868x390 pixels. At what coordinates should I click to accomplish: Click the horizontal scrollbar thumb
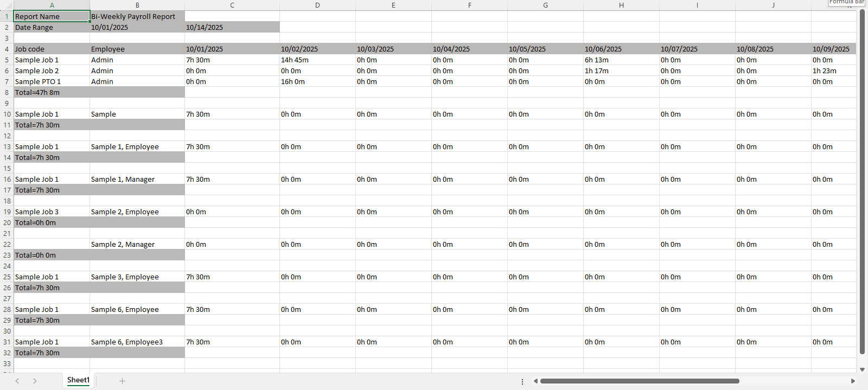(639, 381)
